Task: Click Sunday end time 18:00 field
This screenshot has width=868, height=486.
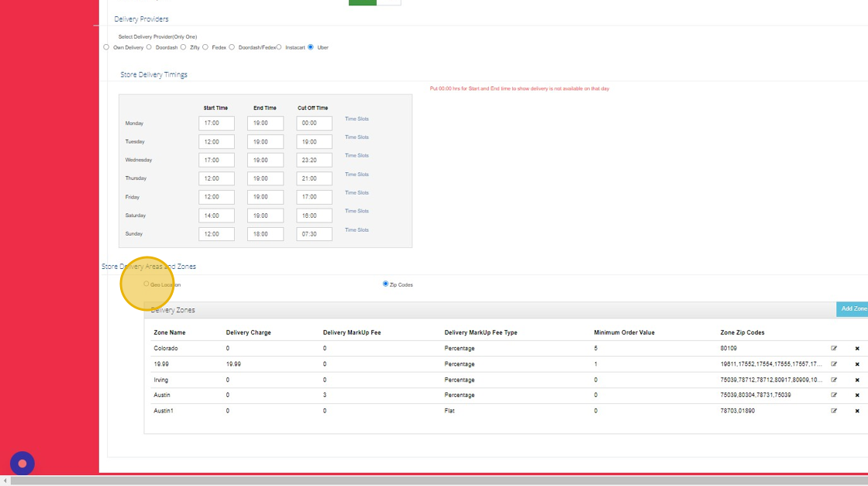Action: point(265,233)
